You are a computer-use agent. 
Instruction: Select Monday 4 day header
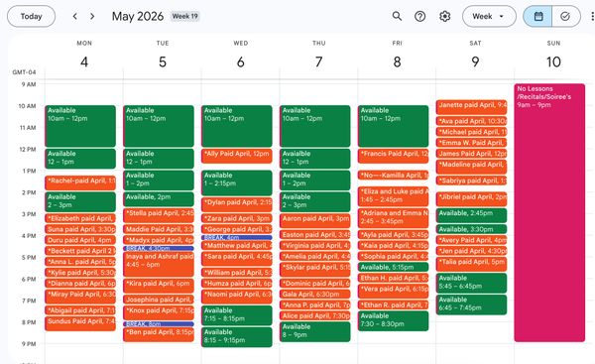click(x=84, y=56)
